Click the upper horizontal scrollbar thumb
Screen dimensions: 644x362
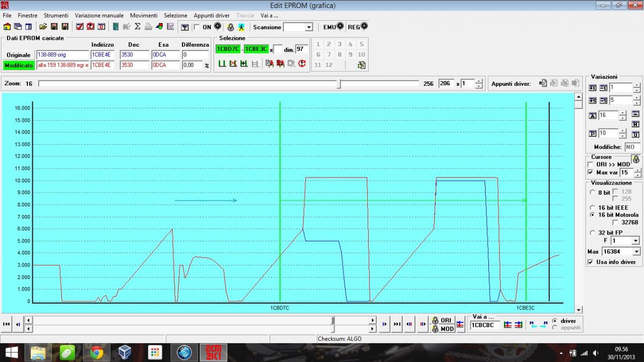point(333,320)
